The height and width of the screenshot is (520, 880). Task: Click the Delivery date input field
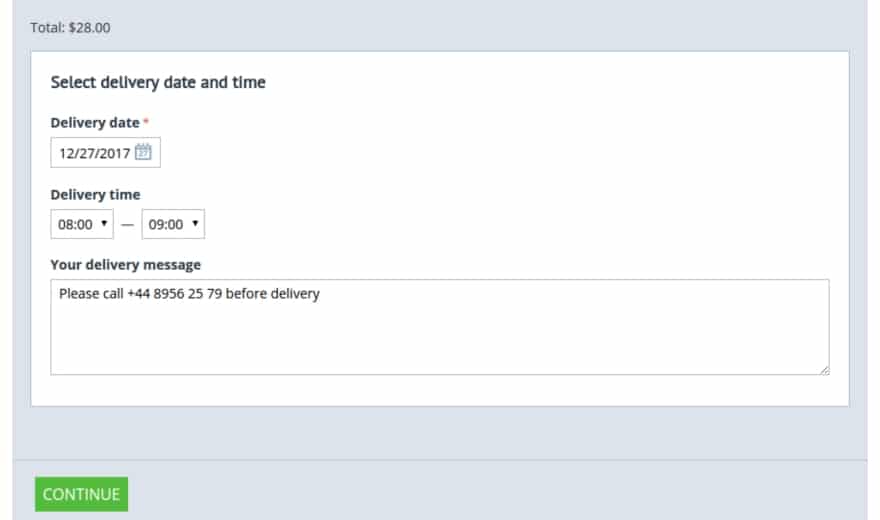[106, 152]
